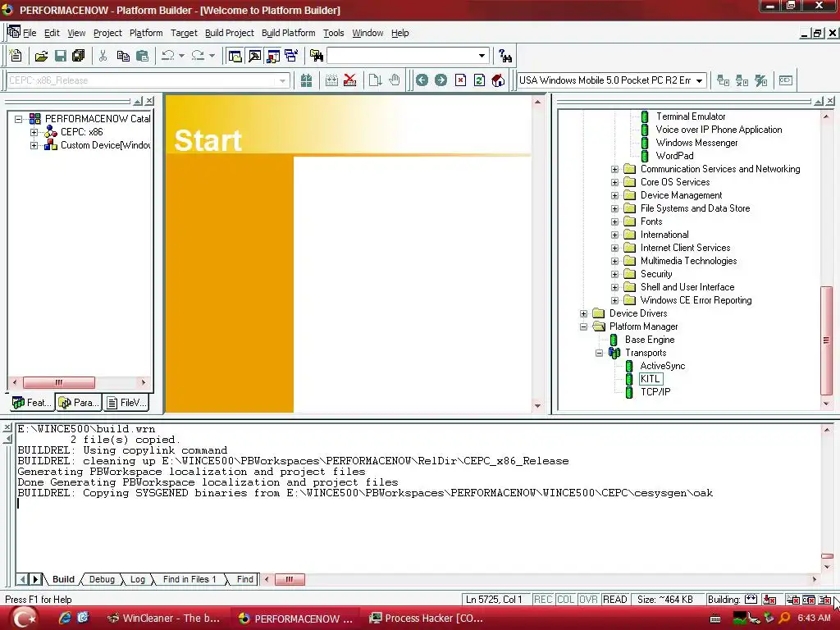This screenshot has width=840, height=630.
Task: Select the KITL transport item
Action: (x=650, y=379)
